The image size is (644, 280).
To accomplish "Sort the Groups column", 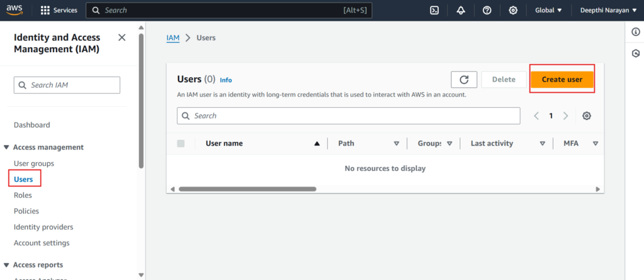I will point(449,144).
